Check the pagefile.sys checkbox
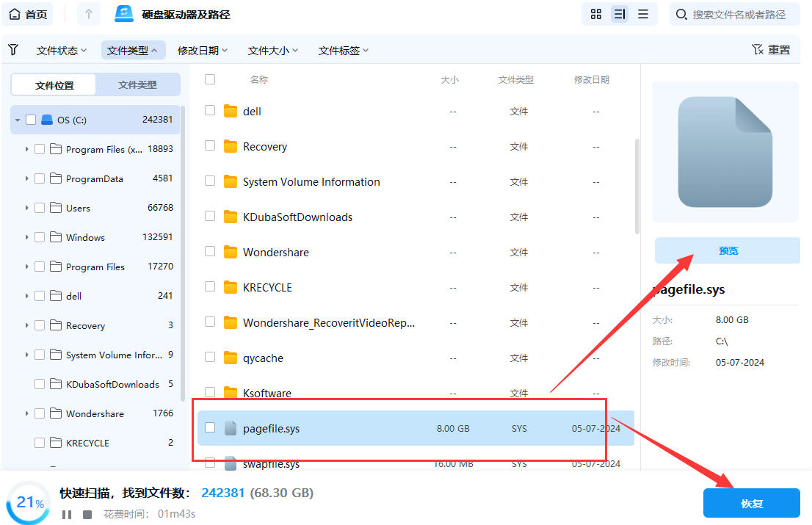Screen dimensions: 812x525 pos(209,429)
